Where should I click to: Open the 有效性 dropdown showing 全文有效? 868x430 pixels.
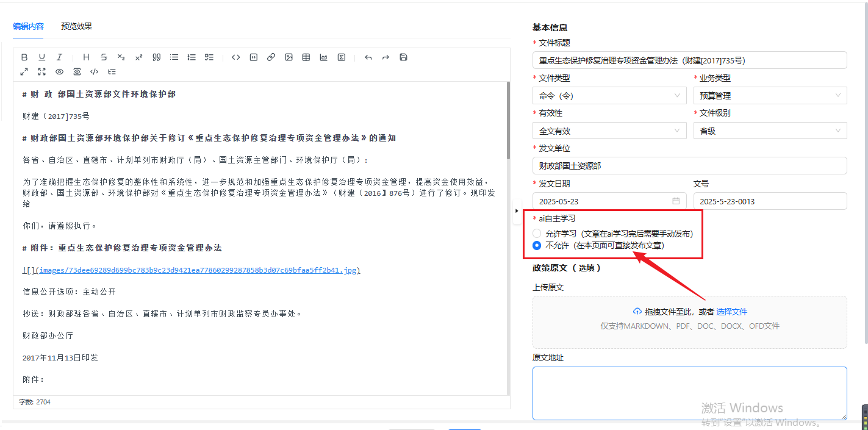(609, 131)
